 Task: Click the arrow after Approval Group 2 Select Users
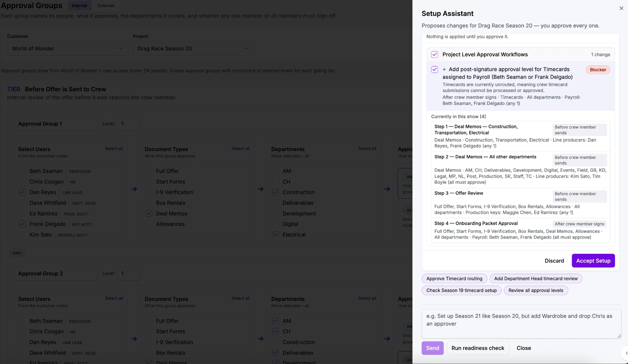134,339
